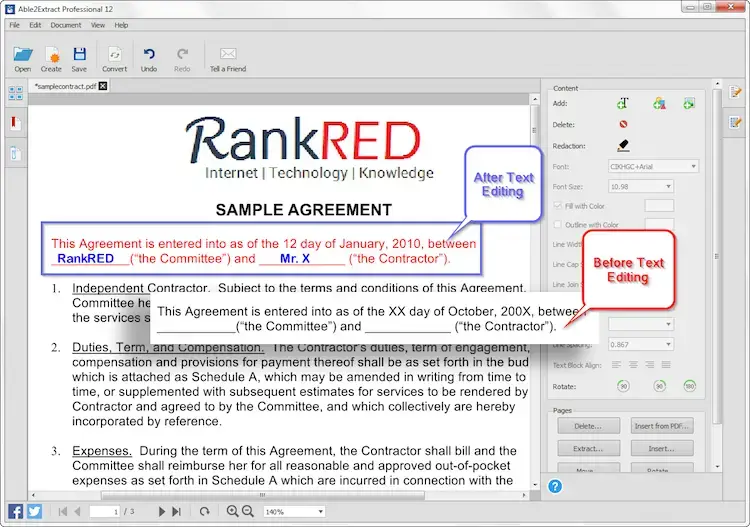
Task: Close the samplecontract.pdf tab
Action: tap(103, 86)
